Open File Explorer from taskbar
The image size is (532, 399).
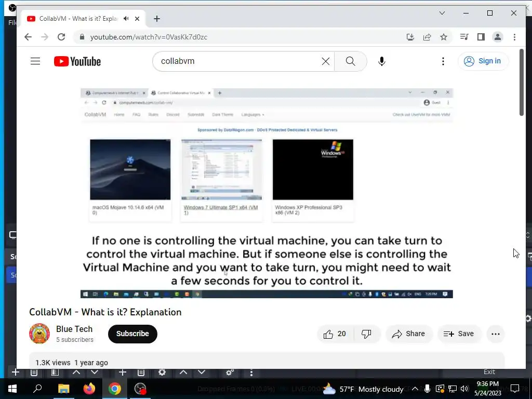coord(63,389)
